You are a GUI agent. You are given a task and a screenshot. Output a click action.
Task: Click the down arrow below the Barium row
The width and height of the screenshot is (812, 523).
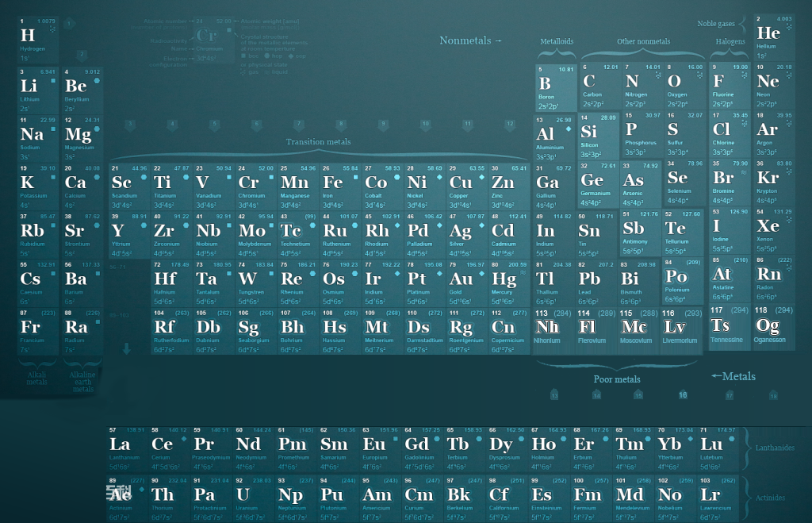126,348
